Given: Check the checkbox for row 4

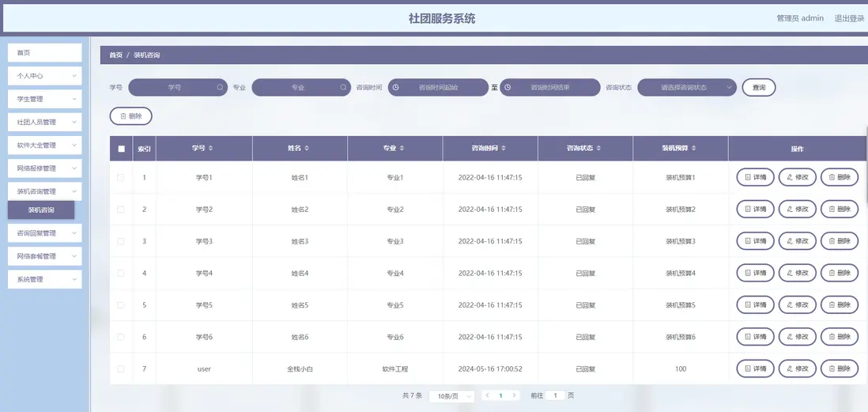Looking at the screenshot, I should pos(121,273).
